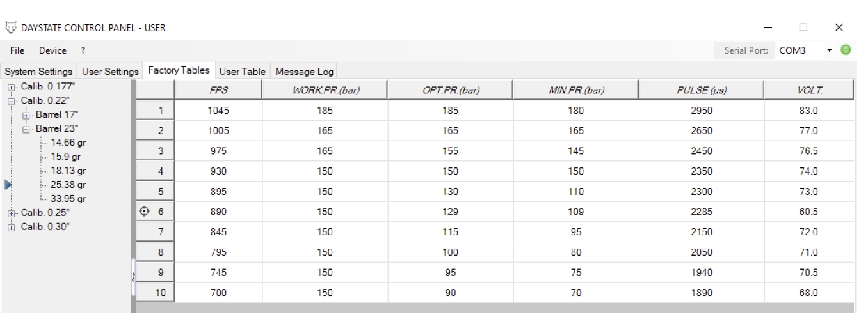Select row 10 header in the table
The height and width of the screenshot is (326, 868).
point(156,292)
